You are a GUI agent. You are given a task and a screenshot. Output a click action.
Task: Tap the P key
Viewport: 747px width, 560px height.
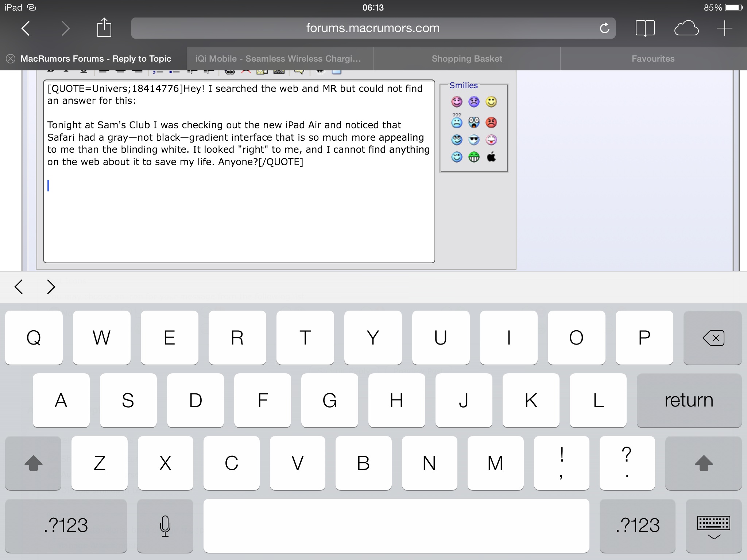645,338
